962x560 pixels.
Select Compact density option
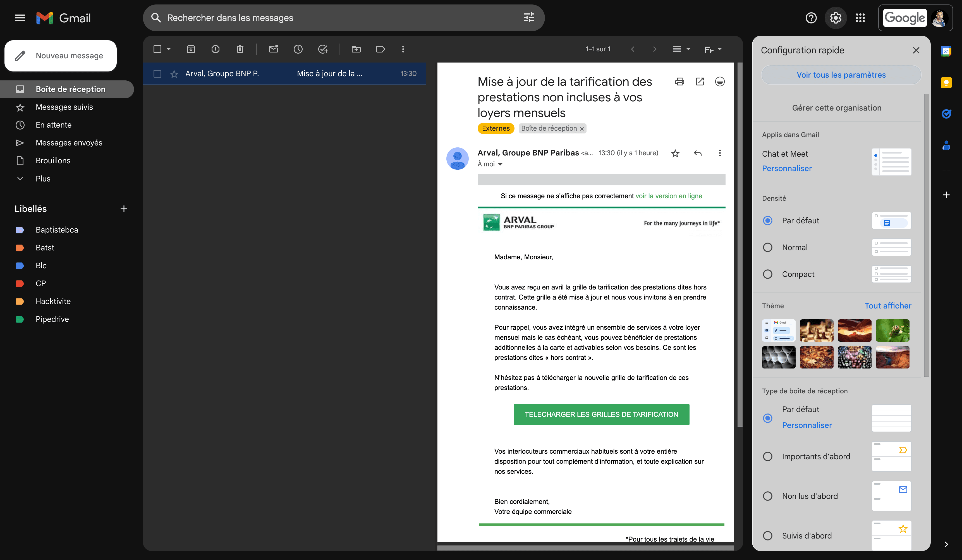(767, 274)
